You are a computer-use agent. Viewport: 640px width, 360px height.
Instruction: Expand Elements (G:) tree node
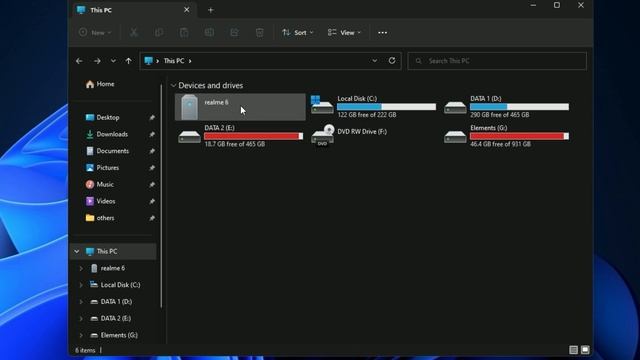pos(81,335)
